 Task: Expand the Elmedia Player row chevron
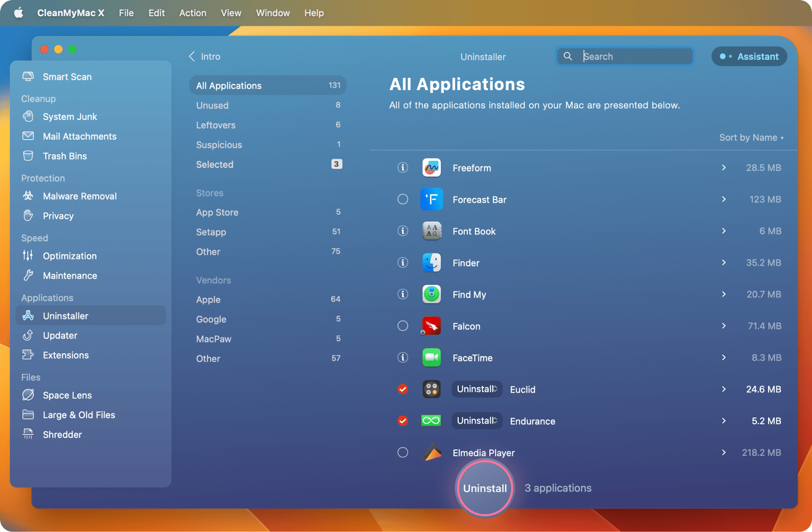724,452
